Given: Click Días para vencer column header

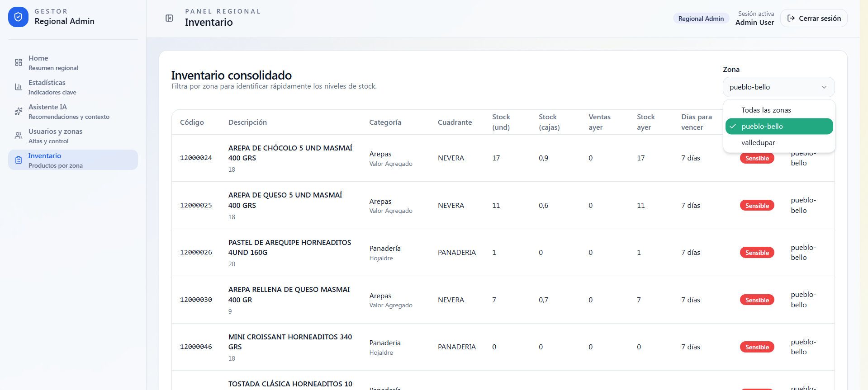Looking at the screenshot, I should pyautogui.click(x=697, y=122).
